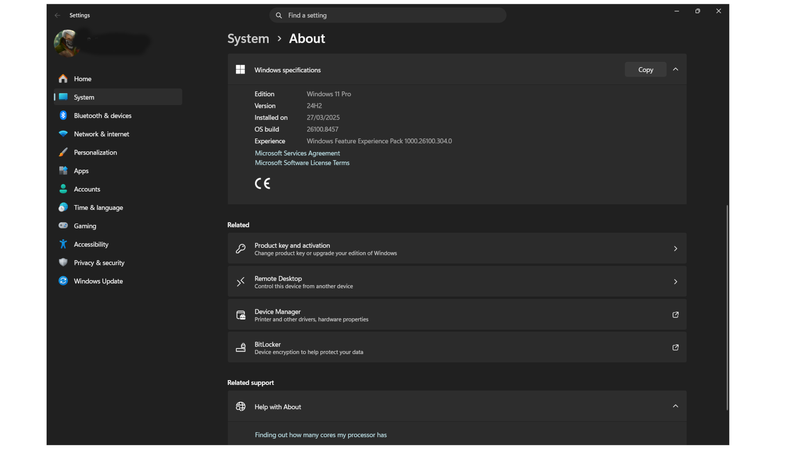Click the product key icon

click(x=240, y=248)
